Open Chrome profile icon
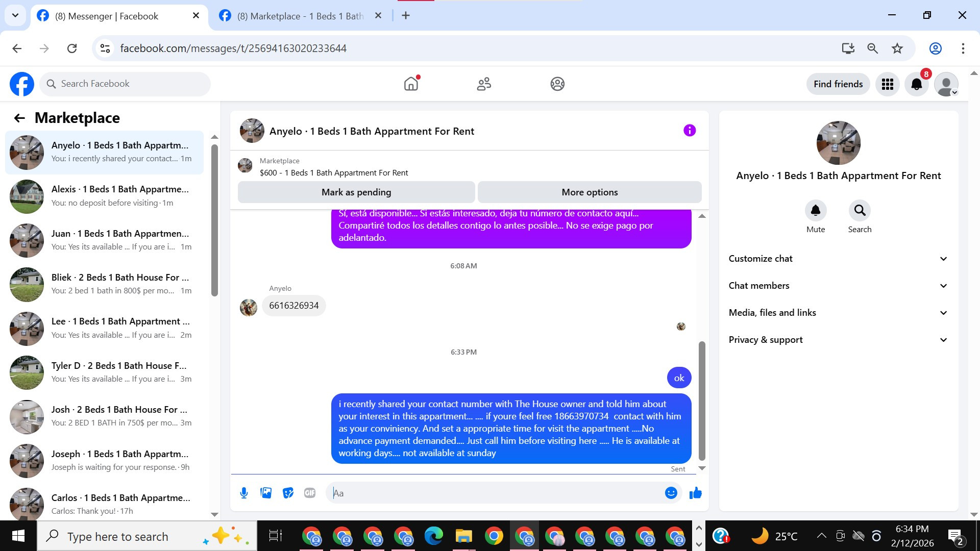Viewport: 980px width, 551px height. pos(935,48)
